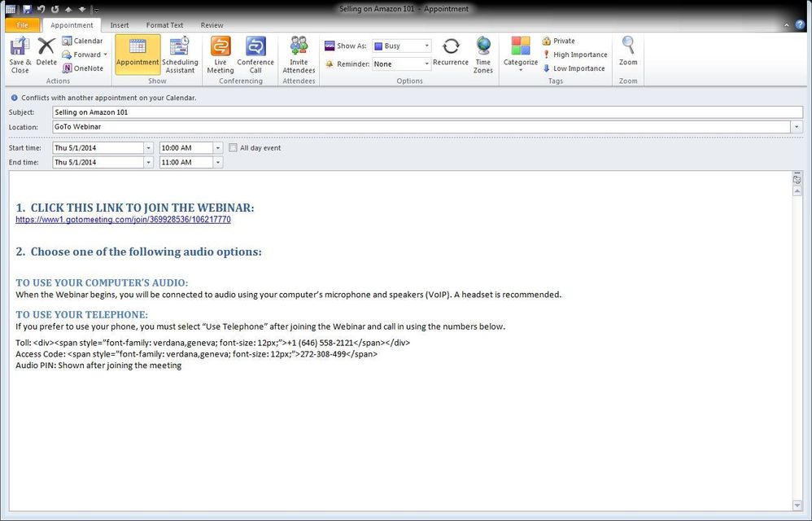Switch to the Insert ribbon tab
The width and height of the screenshot is (812, 521).
click(120, 25)
